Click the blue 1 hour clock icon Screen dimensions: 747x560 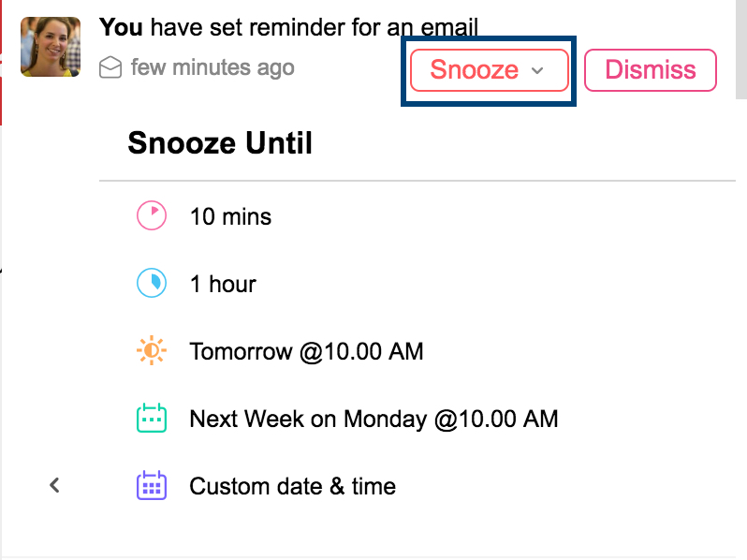[x=152, y=284]
